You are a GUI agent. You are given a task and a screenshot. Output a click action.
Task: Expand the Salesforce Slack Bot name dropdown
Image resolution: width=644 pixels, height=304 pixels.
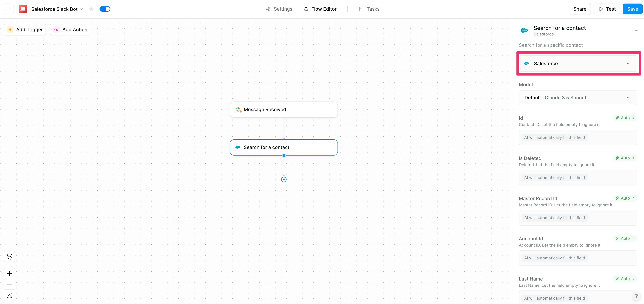coord(82,9)
